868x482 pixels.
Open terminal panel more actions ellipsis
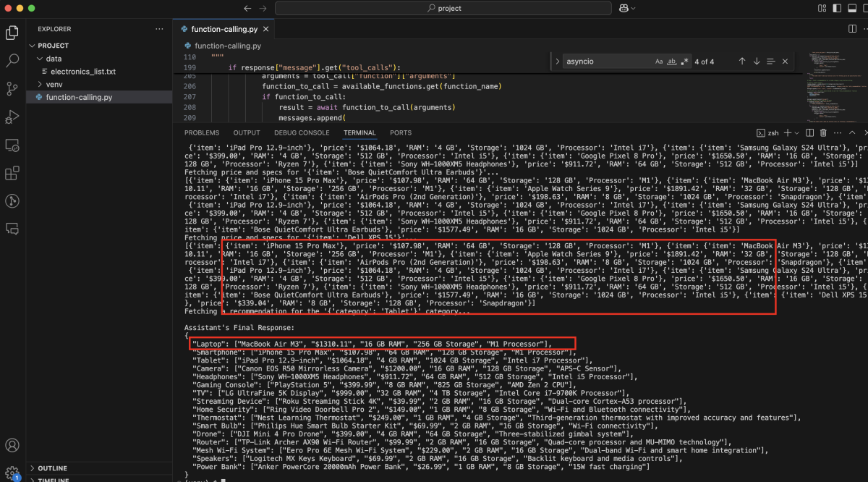tap(838, 132)
